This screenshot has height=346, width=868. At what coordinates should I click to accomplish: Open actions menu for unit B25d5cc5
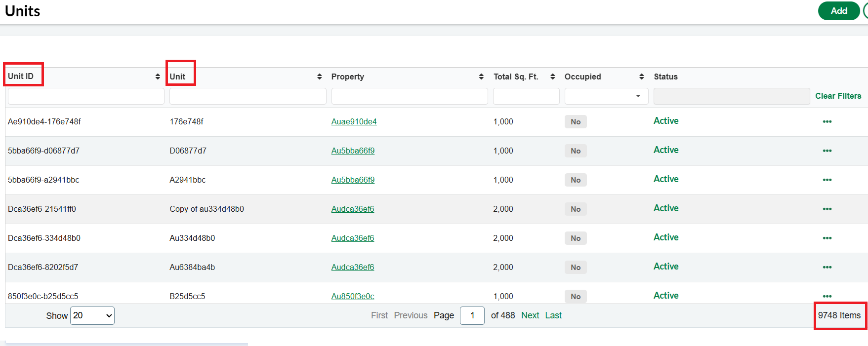(827, 296)
